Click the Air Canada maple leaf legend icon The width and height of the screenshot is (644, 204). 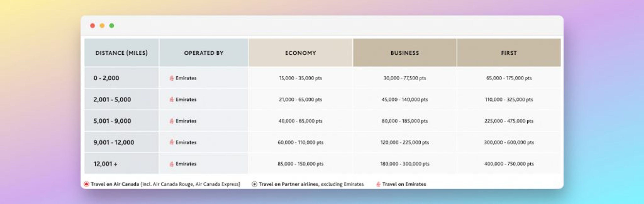point(86,184)
